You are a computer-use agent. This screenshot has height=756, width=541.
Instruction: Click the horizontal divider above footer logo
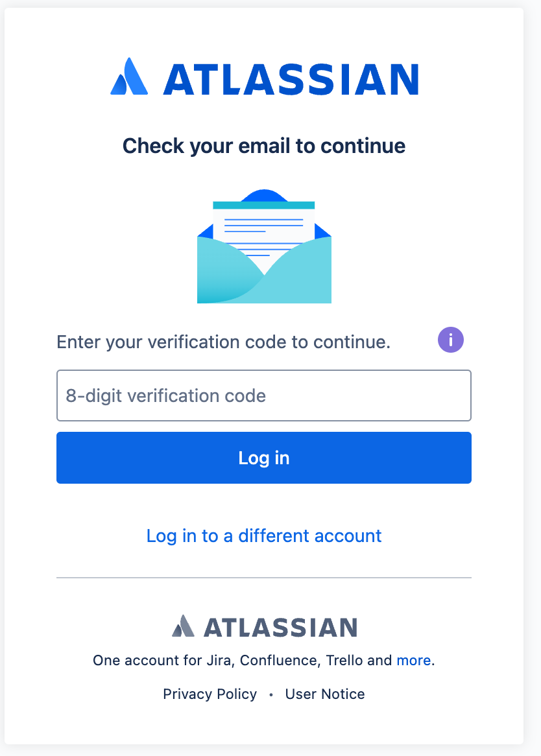pyautogui.click(x=264, y=577)
